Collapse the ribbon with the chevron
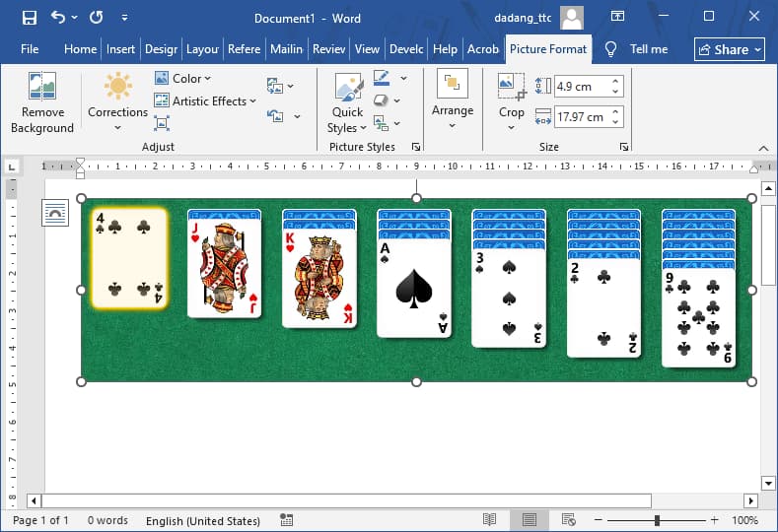 (x=763, y=148)
